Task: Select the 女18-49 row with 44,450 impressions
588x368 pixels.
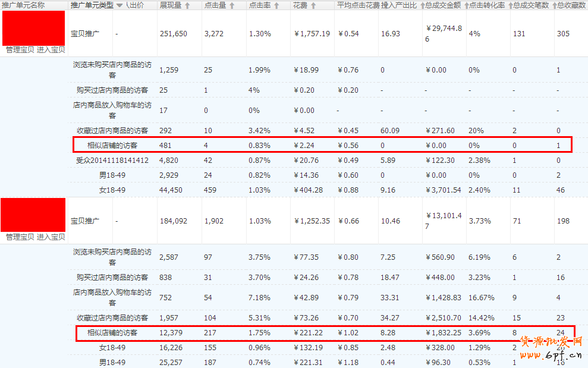Action: pyautogui.click(x=112, y=190)
